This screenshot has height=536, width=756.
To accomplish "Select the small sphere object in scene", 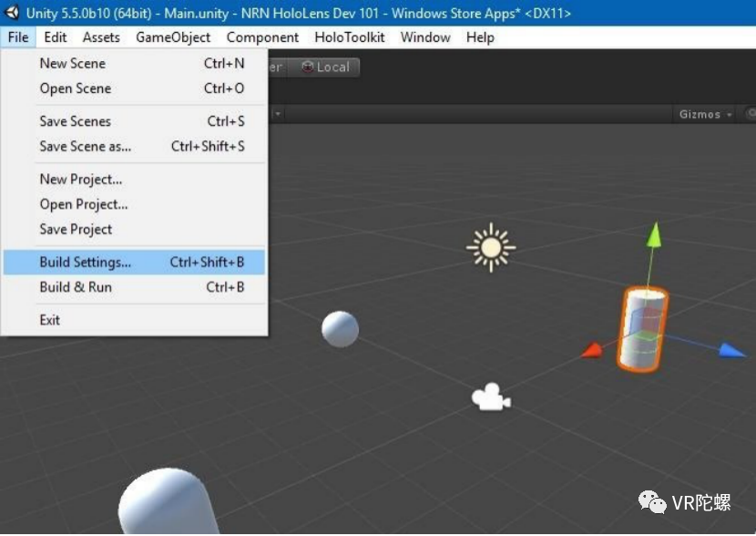I will 340,329.
